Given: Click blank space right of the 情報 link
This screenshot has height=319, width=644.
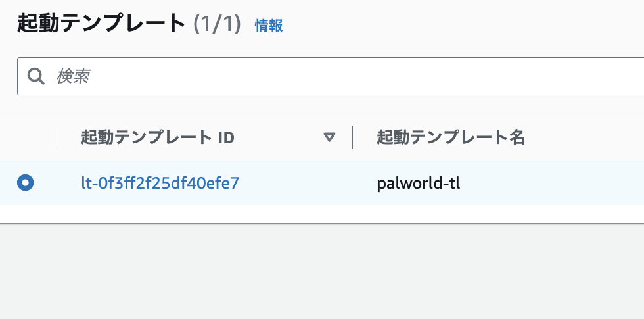Looking at the screenshot, I should 460,26.
